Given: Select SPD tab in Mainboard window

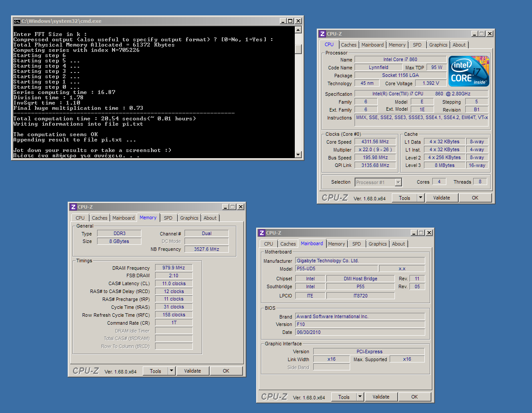Looking at the screenshot, I should [356, 244].
